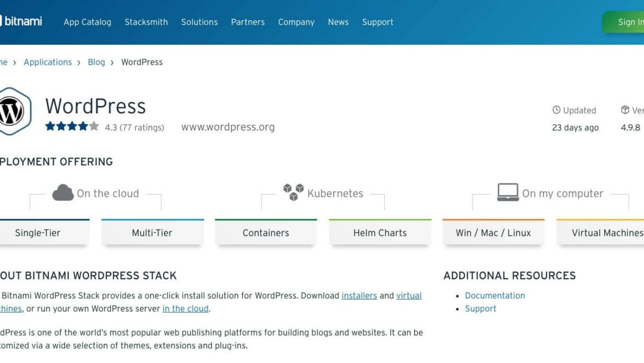
Task: Go to the Blog breadcrumb
Action: pos(96,62)
